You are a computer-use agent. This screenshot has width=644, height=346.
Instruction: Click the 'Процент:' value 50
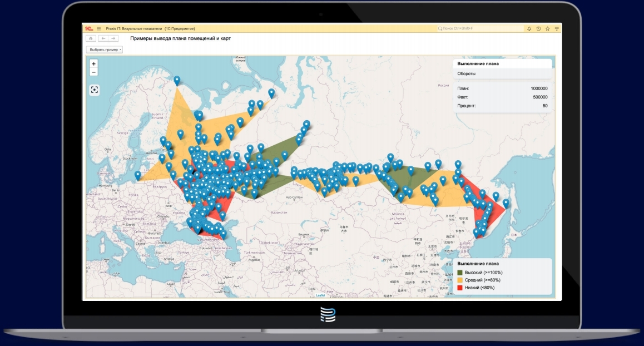pyautogui.click(x=545, y=106)
